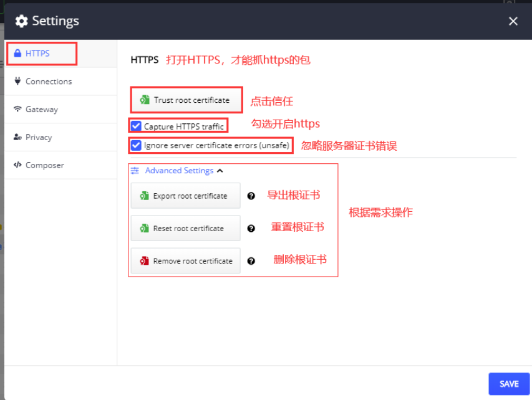Click Reset root certificate button
Image resolution: width=532 pixels, height=400 pixels.
tap(186, 229)
